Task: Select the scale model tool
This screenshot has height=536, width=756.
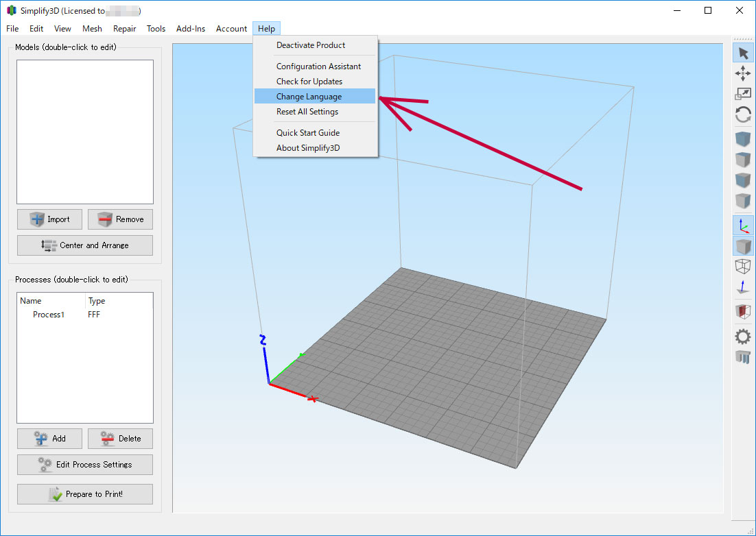Action: coord(743,94)
